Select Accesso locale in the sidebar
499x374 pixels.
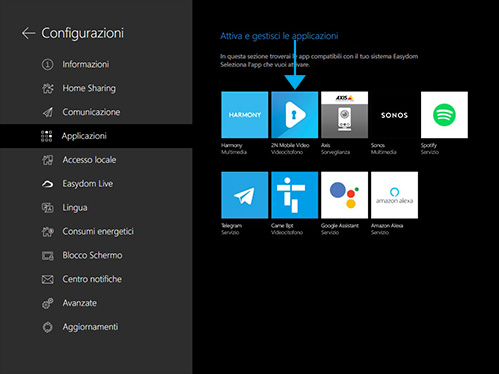[x=96, y=160]
